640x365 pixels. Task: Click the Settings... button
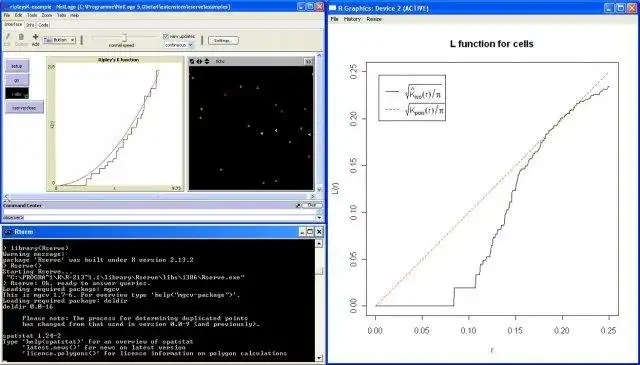(223, 40)
